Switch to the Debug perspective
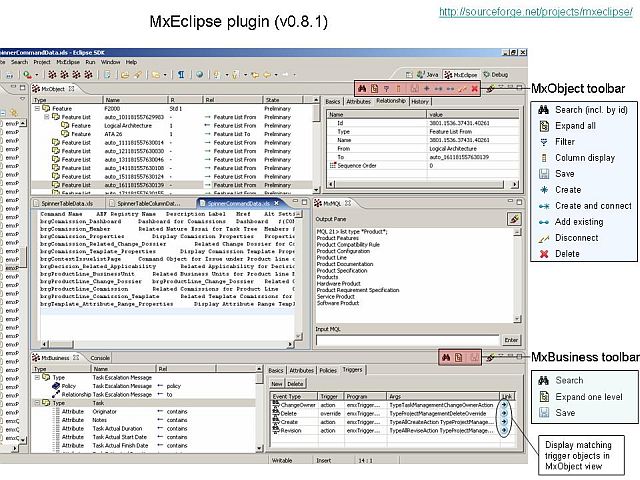 point(496,75)
